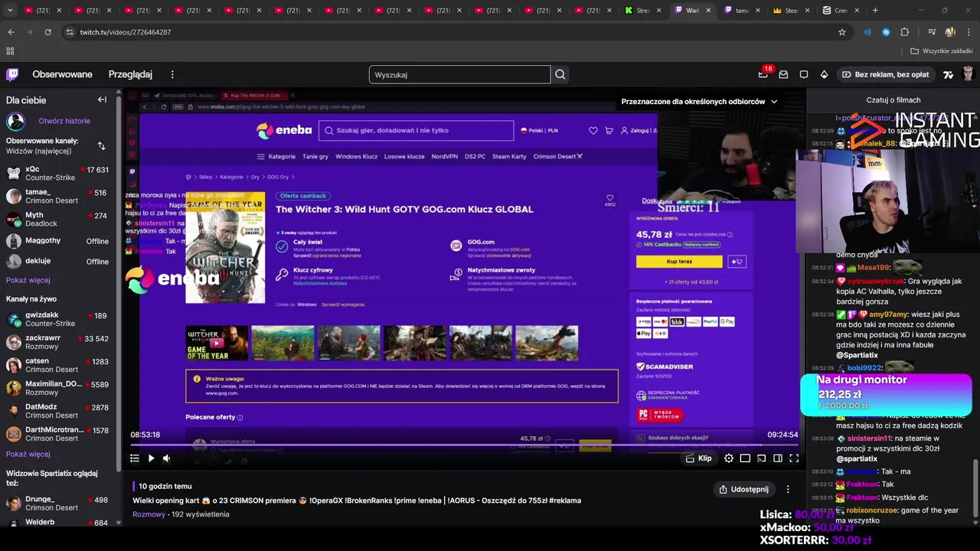Screen dimensions: 980x551
Task: Open the player settings gear
Action: (x=729, y=458)
